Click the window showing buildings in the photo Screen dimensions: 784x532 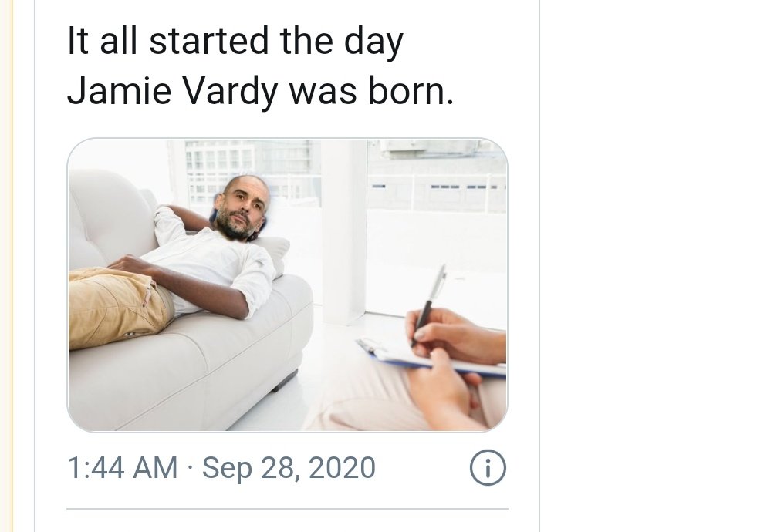252,170
